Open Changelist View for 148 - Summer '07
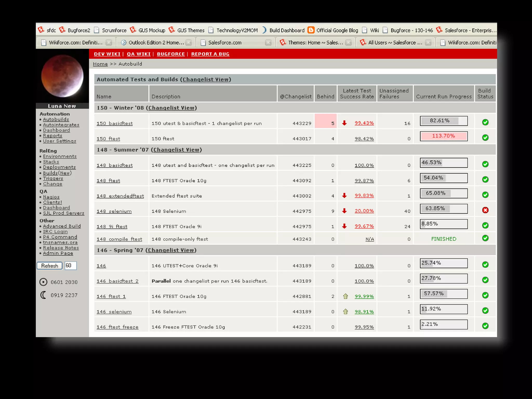Image resolution: width=532 pixels, height=399 pixels. pos(176,150)
